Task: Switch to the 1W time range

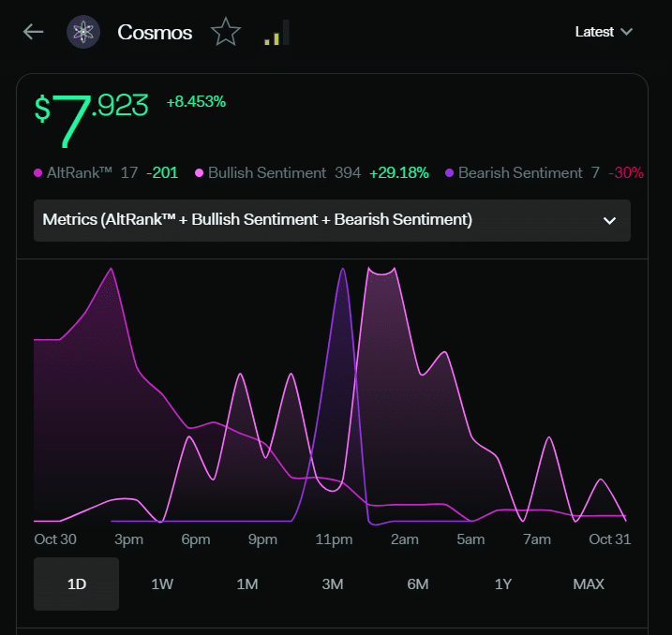Action: coord(162,583)
